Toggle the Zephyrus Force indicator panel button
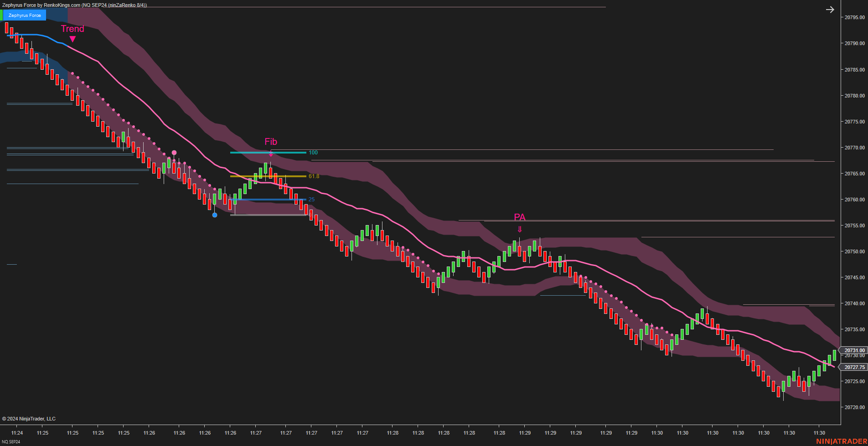Image resolution: width=868 pixels, height=446 pixels. pos(23,15)
